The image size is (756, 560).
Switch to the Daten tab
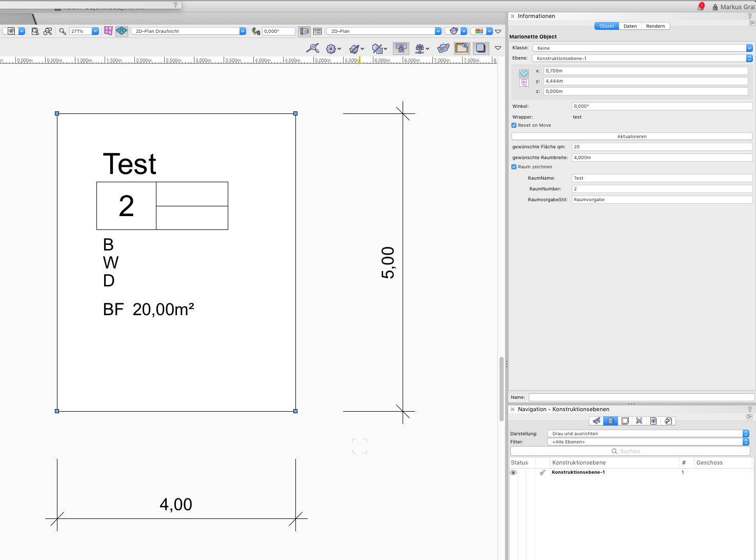click(x=630, y=26)
